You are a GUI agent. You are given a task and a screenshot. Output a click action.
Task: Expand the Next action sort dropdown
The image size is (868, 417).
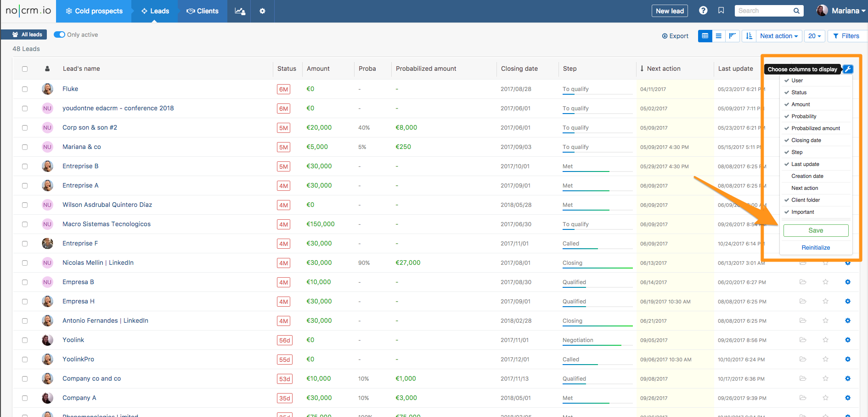[x=778, y=36]
